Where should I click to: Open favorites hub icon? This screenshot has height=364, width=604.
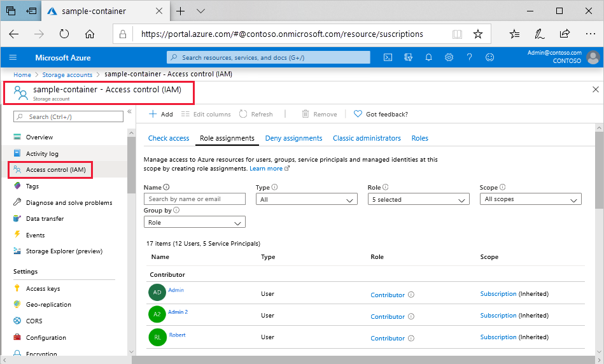[x=514, y=34]
